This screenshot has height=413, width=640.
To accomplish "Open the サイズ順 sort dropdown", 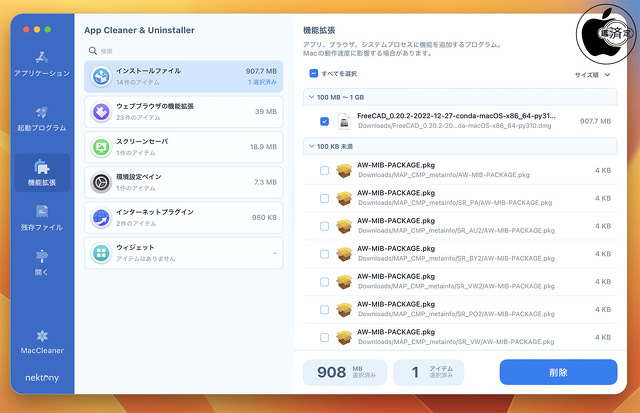I will click(593, 75).
